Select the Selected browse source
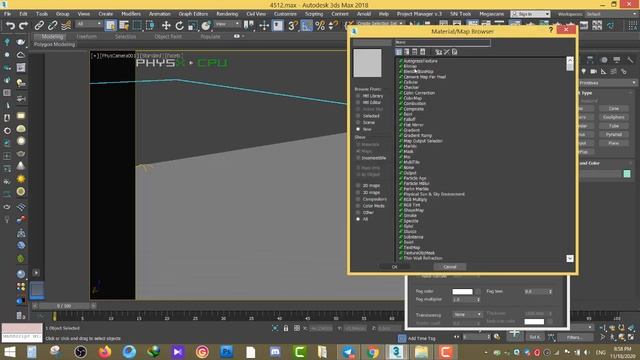The height and width of the screenshot is (360, 640). [x=368, y=116]
